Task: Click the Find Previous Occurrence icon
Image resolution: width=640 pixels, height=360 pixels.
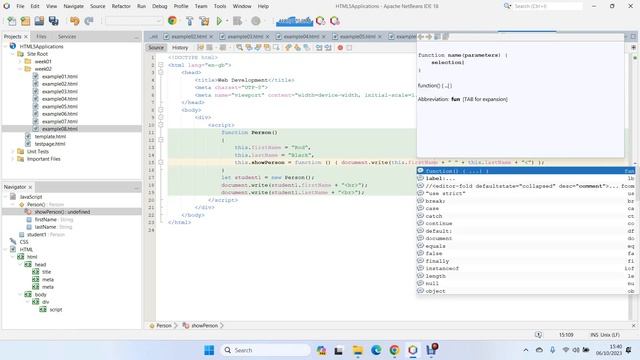Action: coord(249,48)
